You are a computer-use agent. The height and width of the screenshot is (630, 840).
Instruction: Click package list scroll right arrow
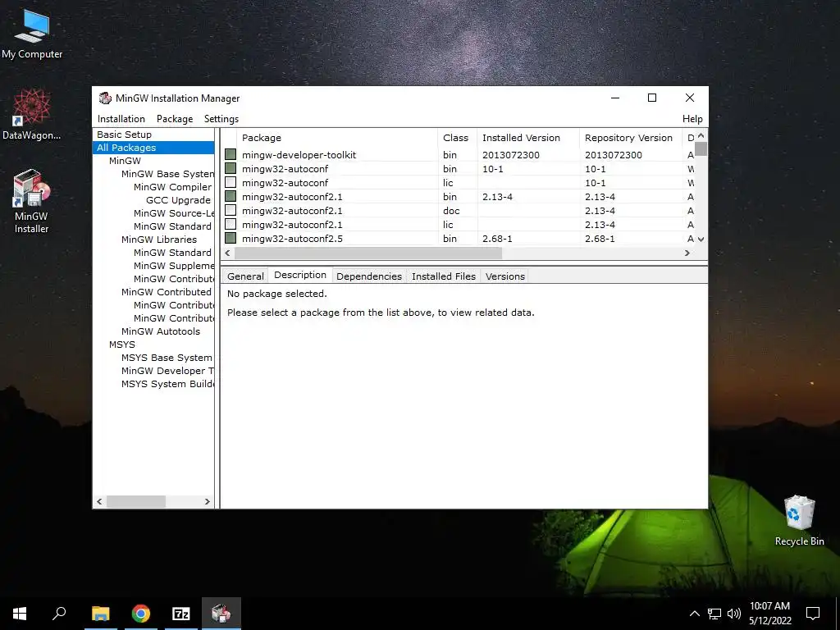687,253
